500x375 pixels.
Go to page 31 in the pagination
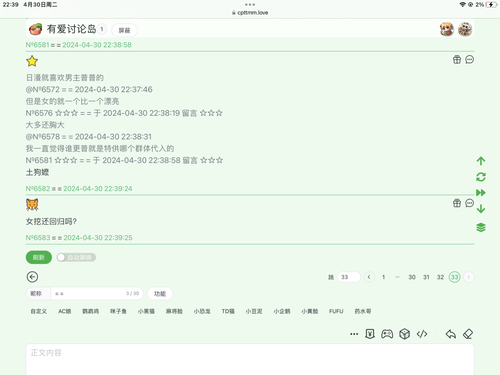[x=426, y=277]
